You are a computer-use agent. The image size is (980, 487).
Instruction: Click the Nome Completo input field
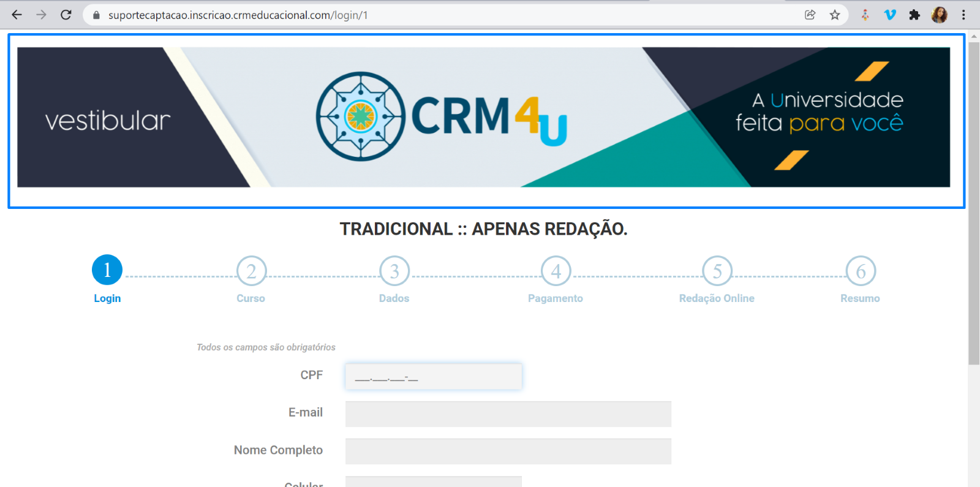(508, 451)
